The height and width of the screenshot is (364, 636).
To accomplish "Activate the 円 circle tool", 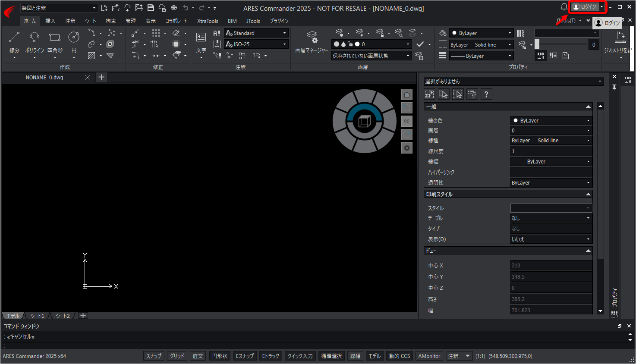I will (74, 42).
